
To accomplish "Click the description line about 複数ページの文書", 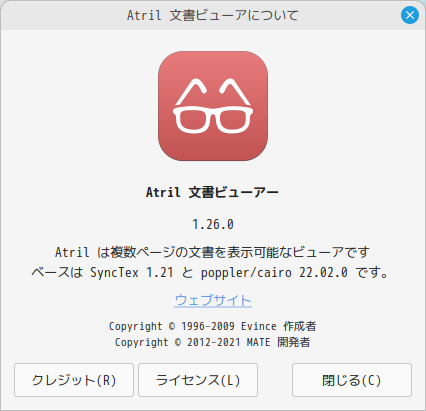I will pyautogui.click(x=213, y=252).
